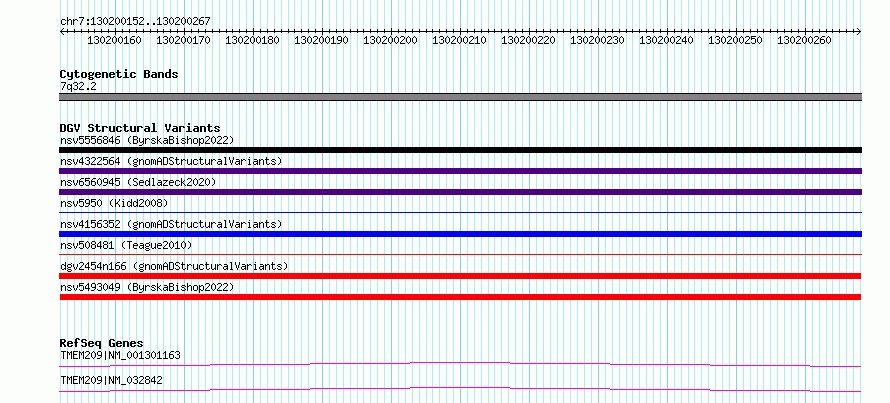
Task: Open the RefSeq Genes track heading
Action: tap(101, 343)
